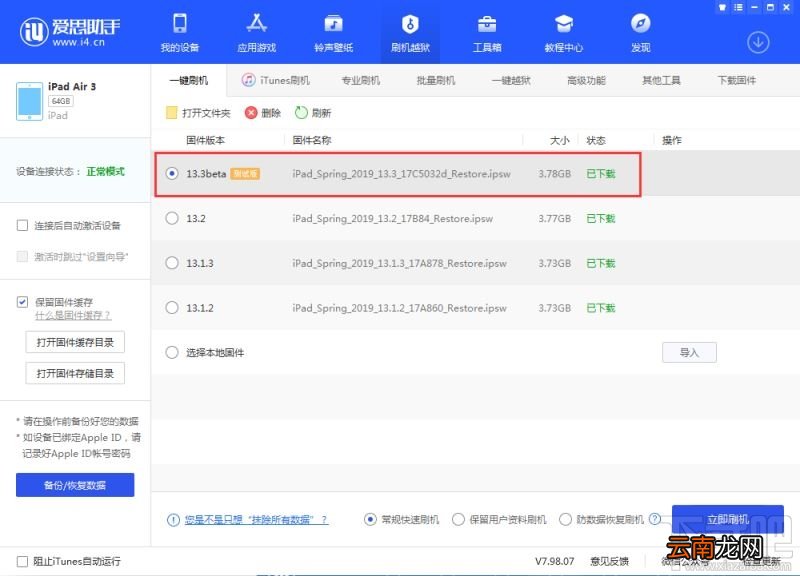Click the 什么是固件缓存 link
800x576 pixels.
click(x=72, y=315)
